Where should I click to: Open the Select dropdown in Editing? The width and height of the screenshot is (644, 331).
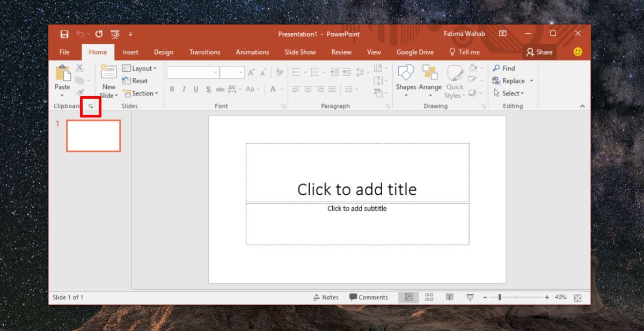click(x=508, y=93)
